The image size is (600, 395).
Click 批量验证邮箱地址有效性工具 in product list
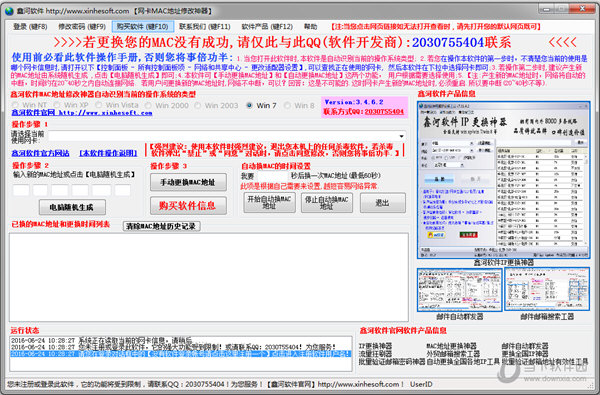click(x=545, y=361)
